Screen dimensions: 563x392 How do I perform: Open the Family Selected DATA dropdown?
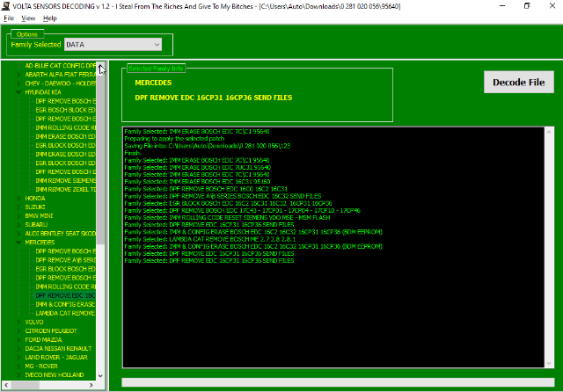tap(113, 45)
